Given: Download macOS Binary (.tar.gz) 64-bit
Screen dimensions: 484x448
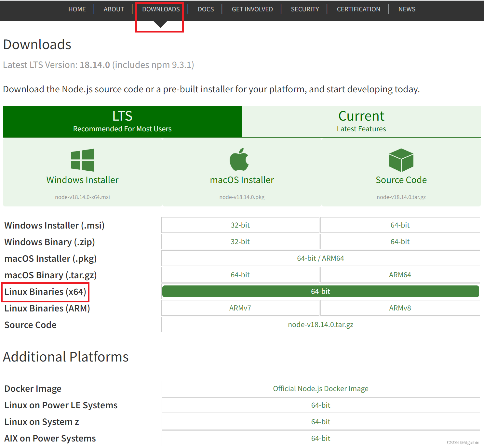Looking at the screenshot, I should point(240,275).
